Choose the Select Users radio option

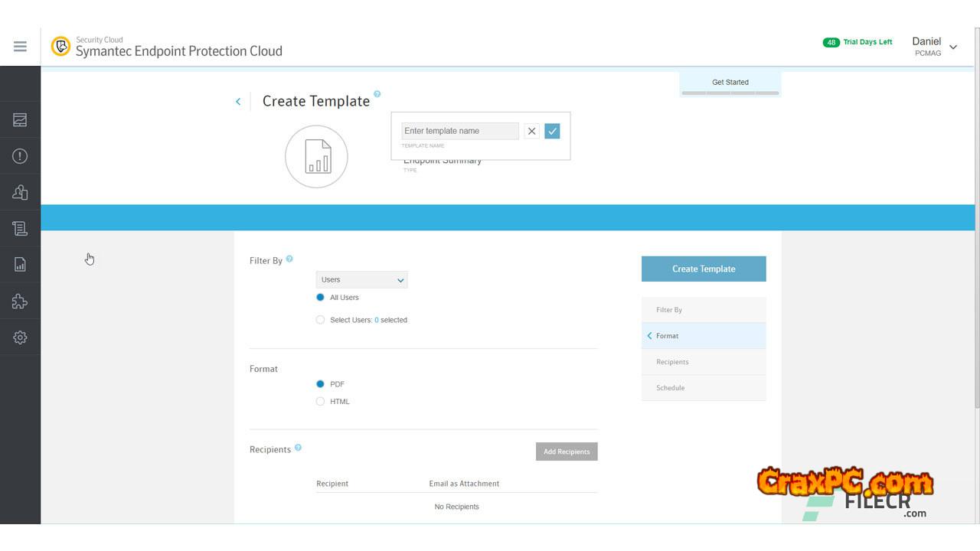320,320
